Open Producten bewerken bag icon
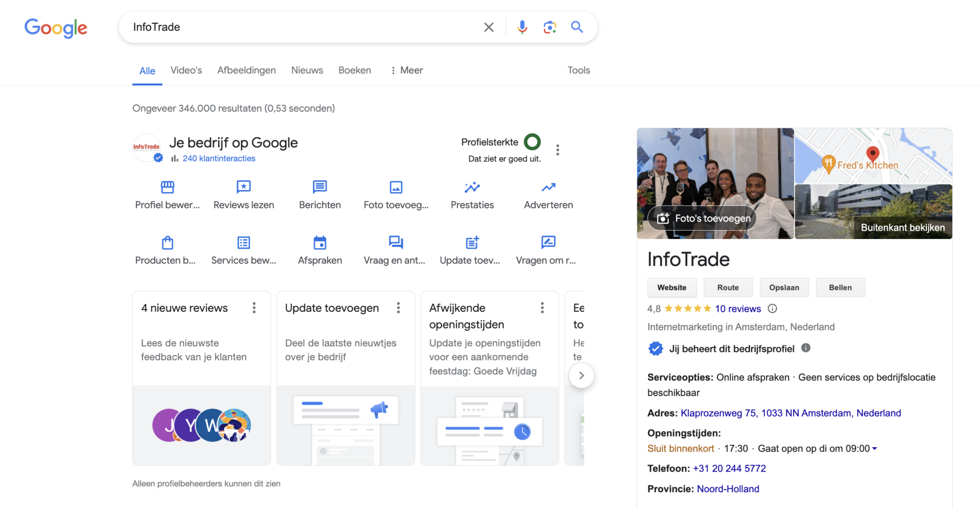Screen dimensions: 980x508 (x=167, y=243)
